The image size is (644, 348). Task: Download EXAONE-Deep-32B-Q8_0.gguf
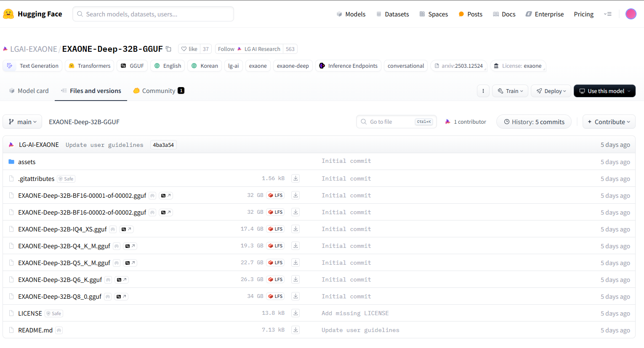pyautogui.click(x=296, y=296)
